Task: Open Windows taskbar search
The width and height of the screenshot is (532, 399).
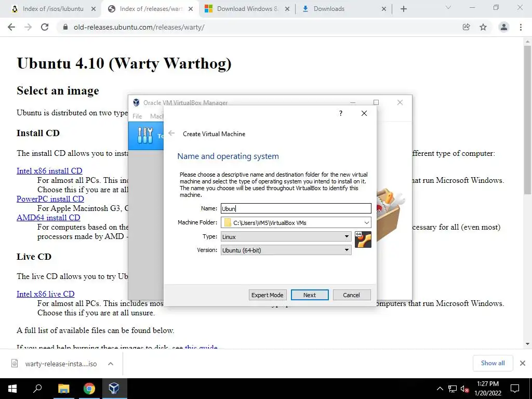Action: 37,389
